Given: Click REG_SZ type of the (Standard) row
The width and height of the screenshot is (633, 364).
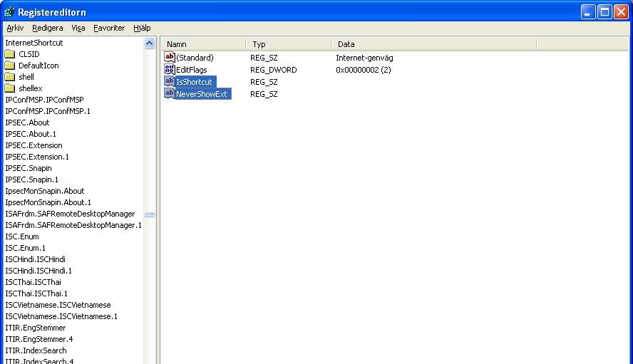Looking at the screenshot, I should click(264, 58).
